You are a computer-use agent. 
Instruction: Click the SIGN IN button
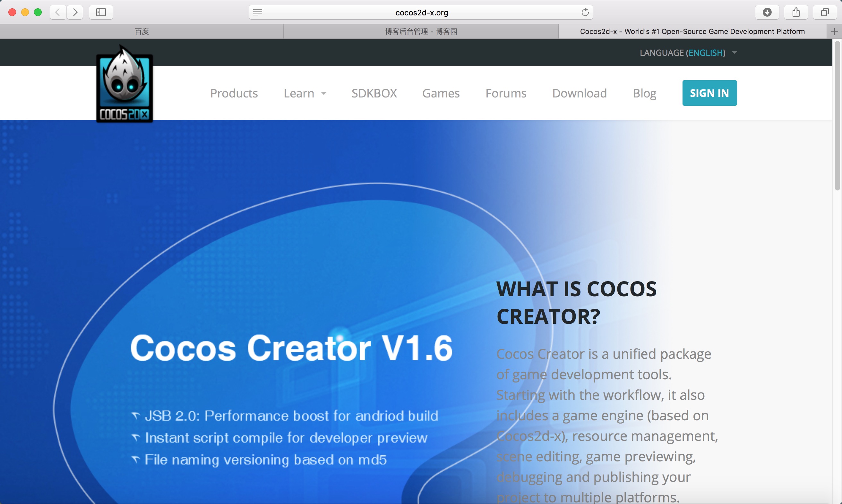click(x=709, y=93)
